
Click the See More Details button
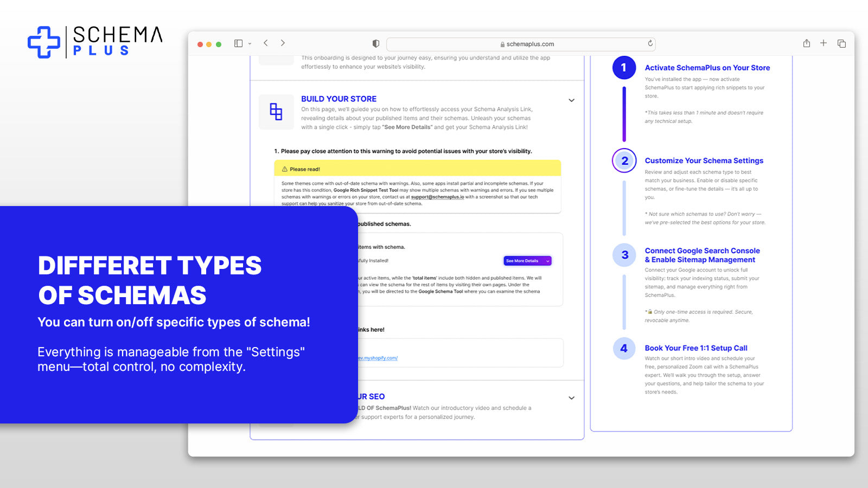527,261
